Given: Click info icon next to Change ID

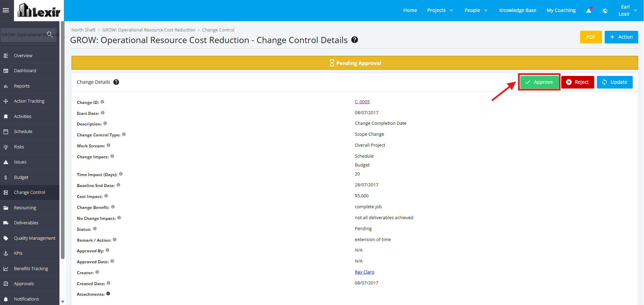Looking at the screenshot, I should (102, 102).
